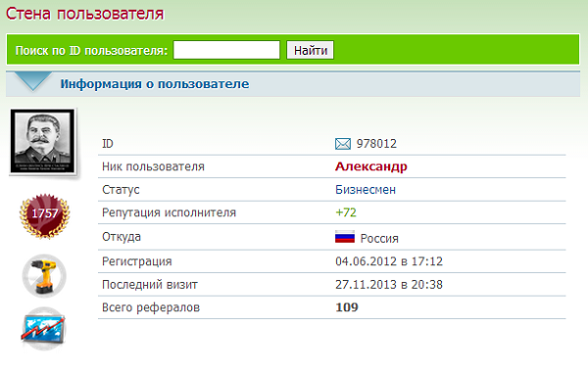
Task: Click the Последний визит label
Action: pos(150,284)
